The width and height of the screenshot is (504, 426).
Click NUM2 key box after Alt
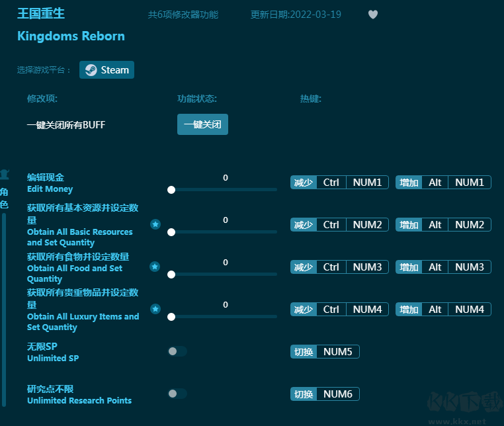(470, 224)
